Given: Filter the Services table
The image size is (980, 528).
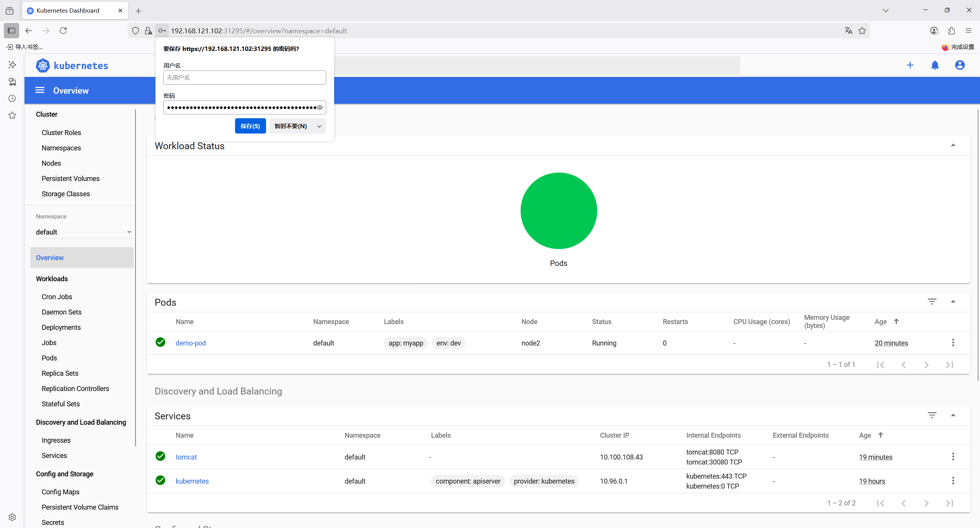Looking at the screenshot, I should tap(932, 415).
